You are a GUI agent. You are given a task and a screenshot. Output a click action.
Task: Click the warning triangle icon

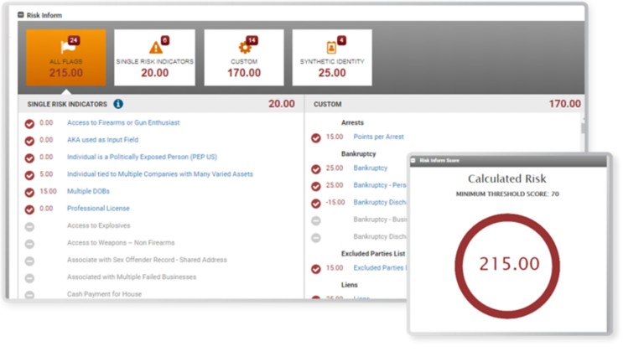[x=156, y=47]
